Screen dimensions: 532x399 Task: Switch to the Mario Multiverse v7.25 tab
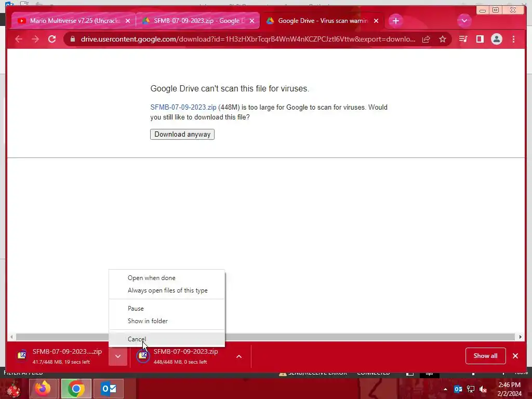click(x=74, y=21)
